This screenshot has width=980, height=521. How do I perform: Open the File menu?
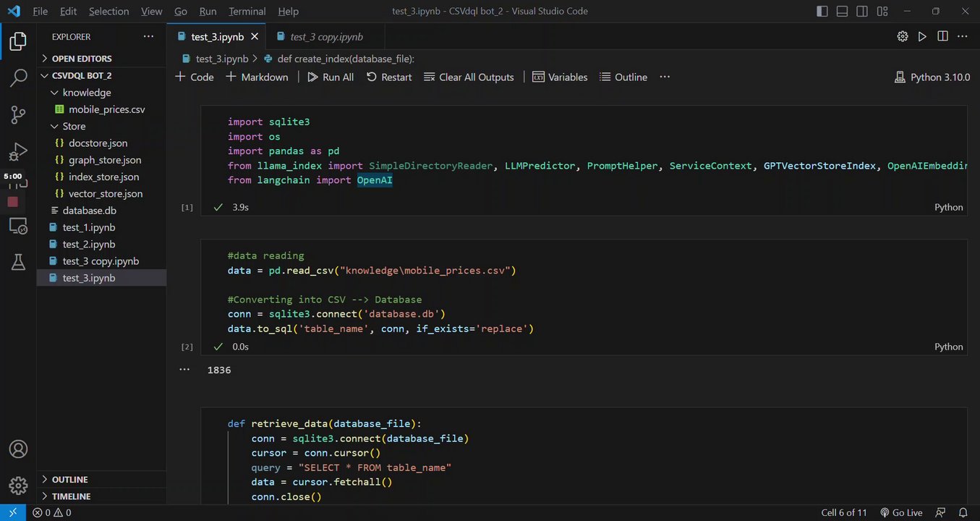coord(41,11)
